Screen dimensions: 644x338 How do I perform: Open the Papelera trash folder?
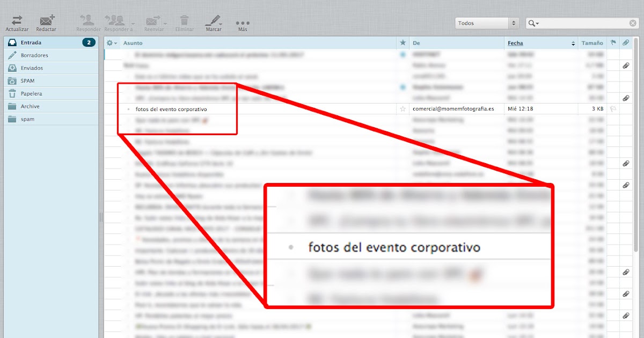32,93
